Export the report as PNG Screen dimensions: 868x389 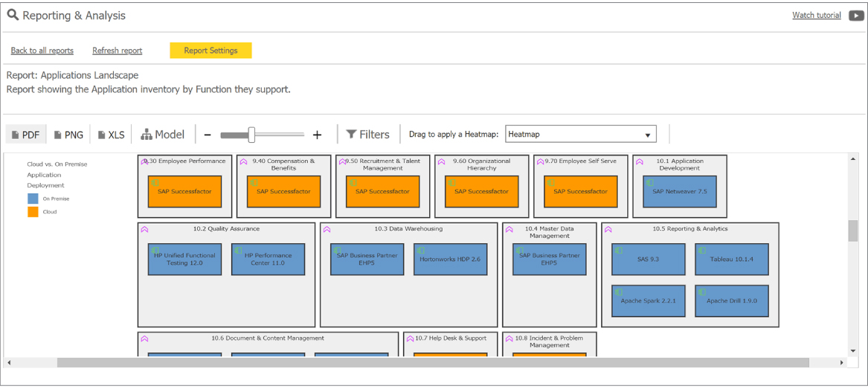point(68,135)
